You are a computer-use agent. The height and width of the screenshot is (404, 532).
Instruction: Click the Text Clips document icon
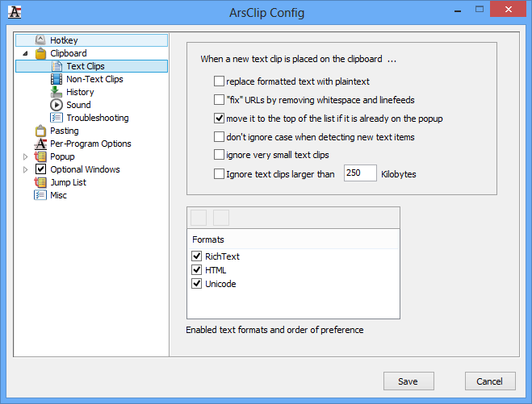pyautogui.click(x=57, y=66)
